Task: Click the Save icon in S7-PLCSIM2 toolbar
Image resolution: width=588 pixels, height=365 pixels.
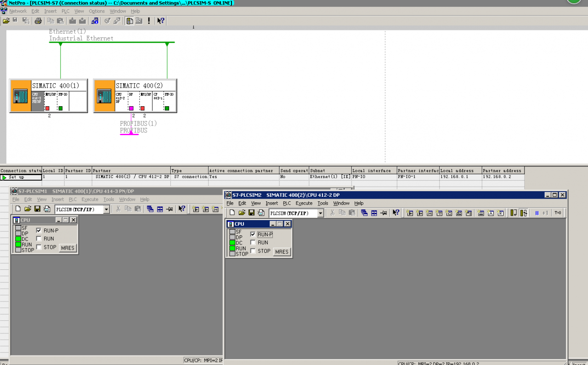Action: point(251,212)
